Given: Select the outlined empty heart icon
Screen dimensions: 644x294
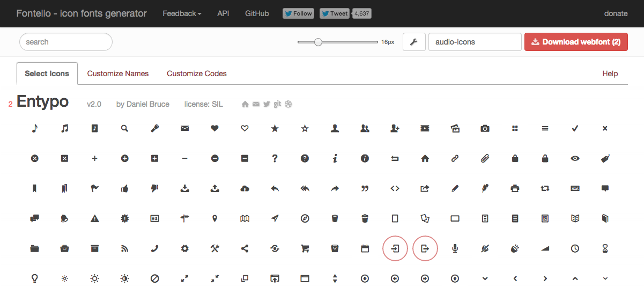Looking at the screenshot, I should pos(245,128).
